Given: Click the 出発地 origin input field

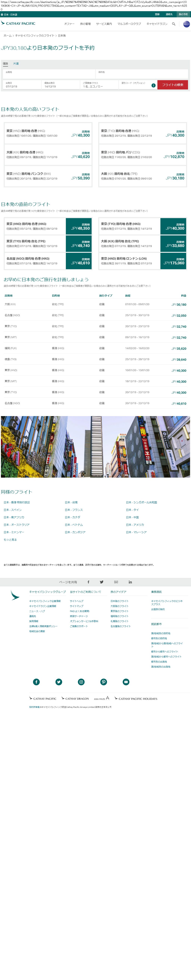Looking at the screenshot, I should [49, 74].
